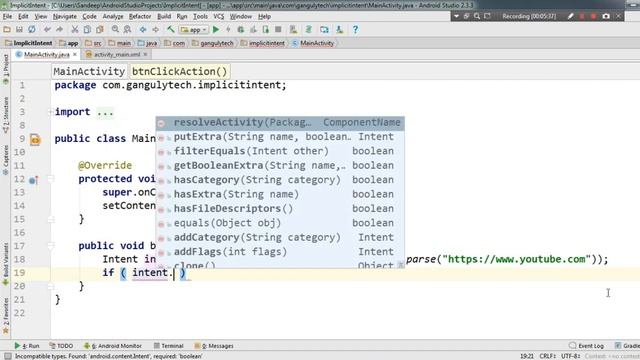This screenshot has height=360, width=640.
Task: Click the MainActivity class breadcrumb
Action: pos(313,43)
